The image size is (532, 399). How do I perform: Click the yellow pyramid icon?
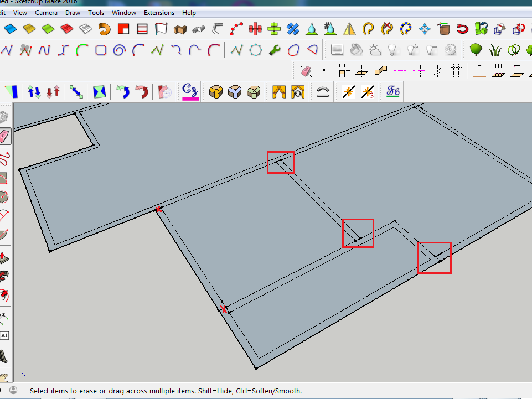pyautogui.click(x=349, y=29)
